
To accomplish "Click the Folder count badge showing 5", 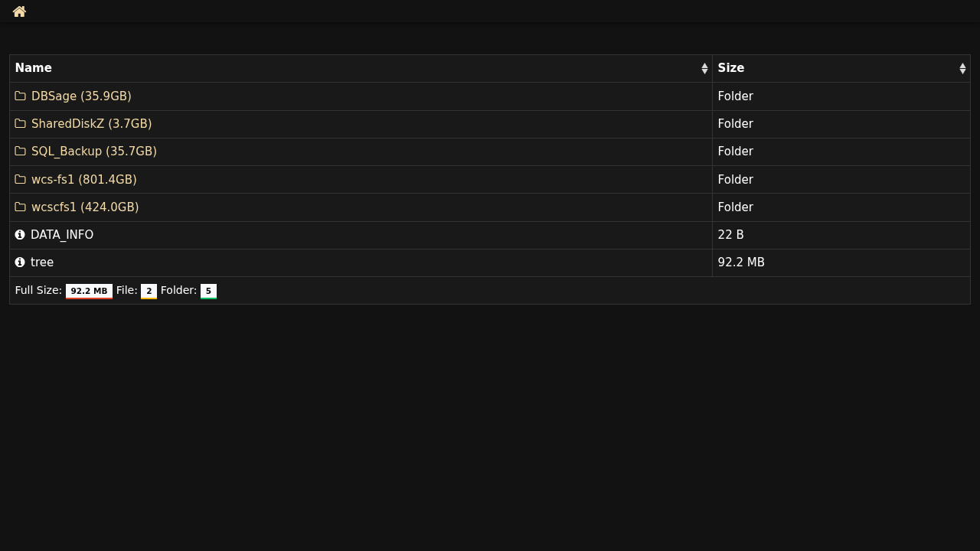I will pos(208,291).
